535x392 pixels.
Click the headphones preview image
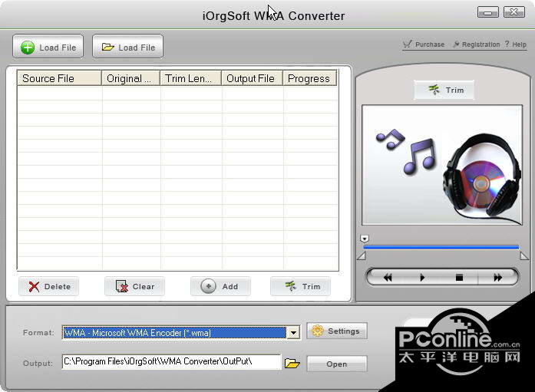[442, 165]
